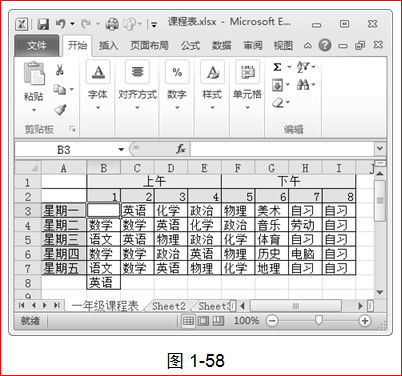The width and height of the screenshot is (402, 376).
Task: Click the zoom in plus button
Action: pyautogui.click(x=364, y=321)
